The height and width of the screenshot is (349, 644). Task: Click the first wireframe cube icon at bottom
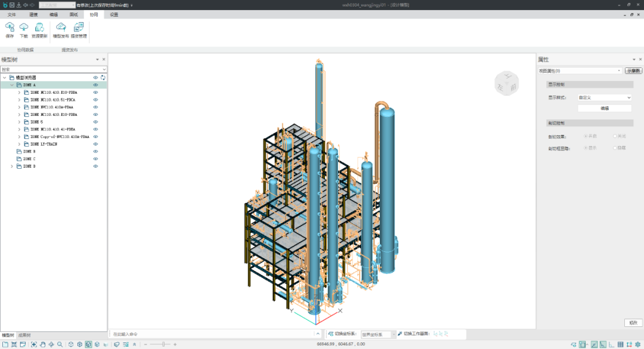[x=71, y=344]
